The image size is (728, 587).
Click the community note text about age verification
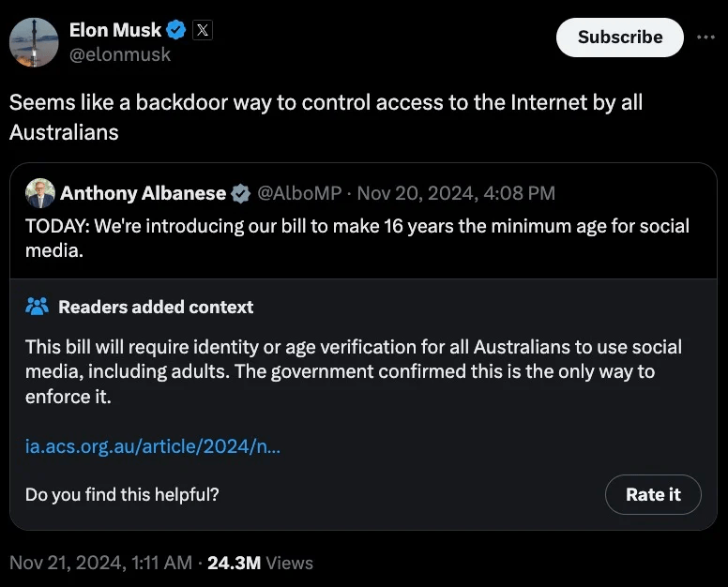pos(353,371)
